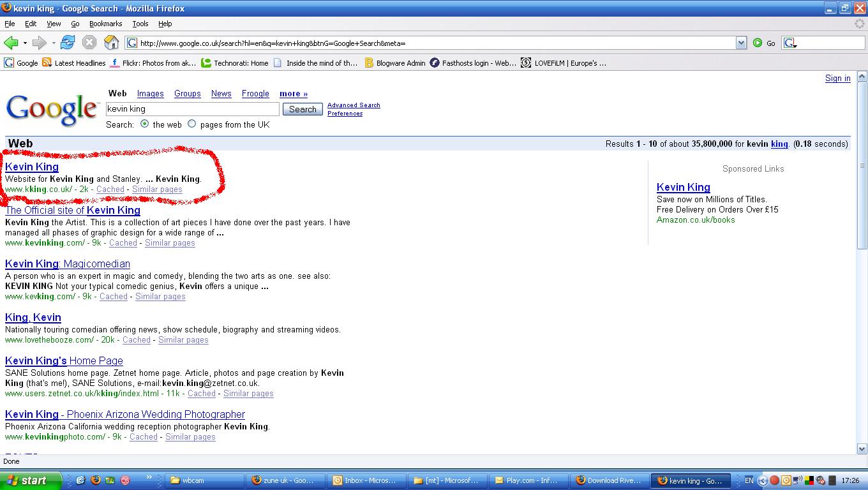Click the Google logo
The width and height of the screenshot is (868, 490).
point(52,110)
